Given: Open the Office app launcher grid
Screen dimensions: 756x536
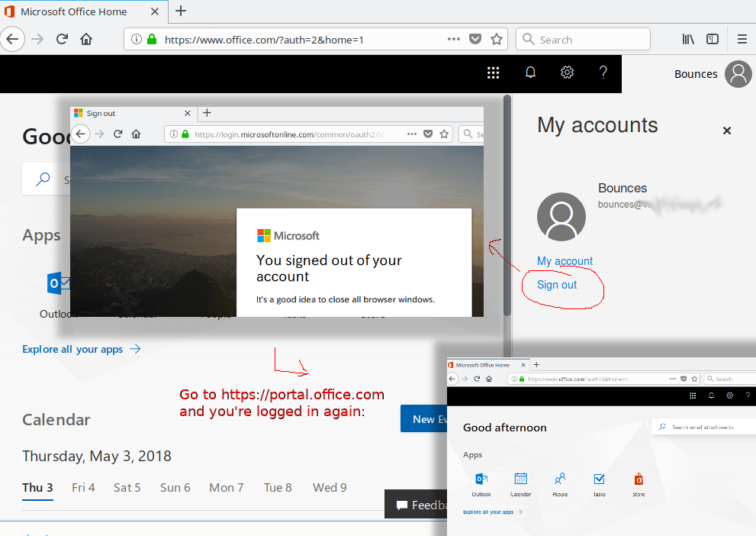Looking at the screenshot, I should coord(494,73).
